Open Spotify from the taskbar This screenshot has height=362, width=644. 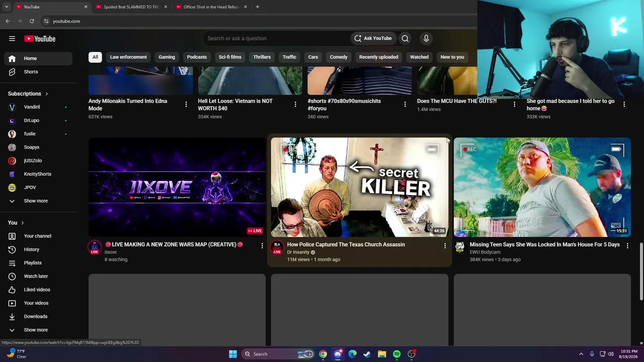396,354
